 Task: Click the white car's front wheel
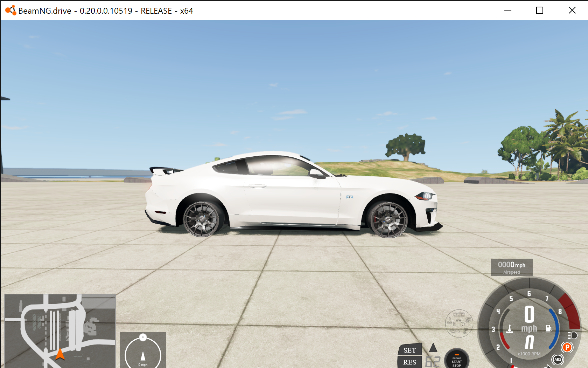tap(388, 220)
